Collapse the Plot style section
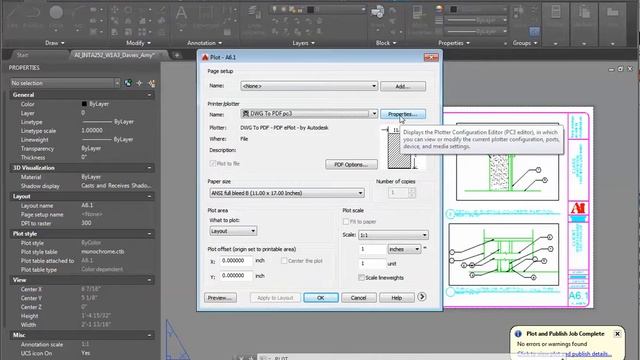This screenshot has height=360, width=640. [149, 234]
